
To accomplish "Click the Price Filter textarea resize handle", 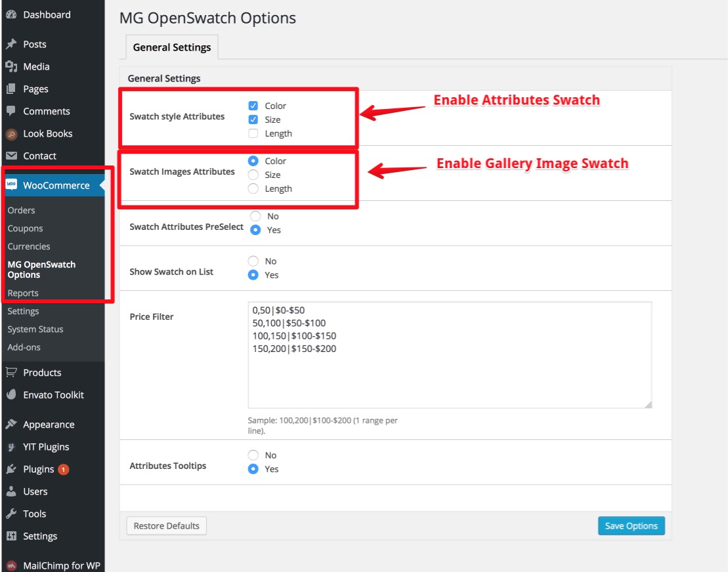I will (648, 405).
